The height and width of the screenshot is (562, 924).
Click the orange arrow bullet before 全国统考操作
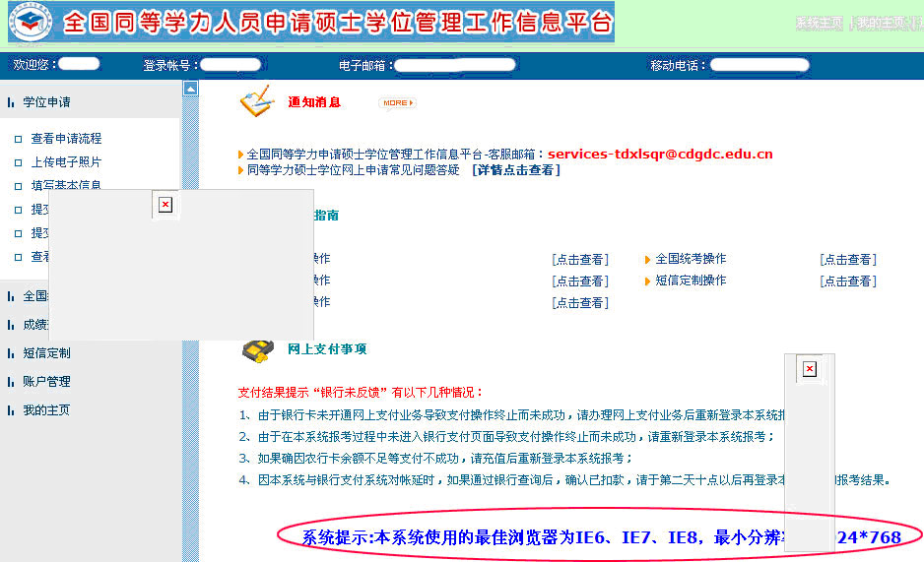tap(647, 260)
